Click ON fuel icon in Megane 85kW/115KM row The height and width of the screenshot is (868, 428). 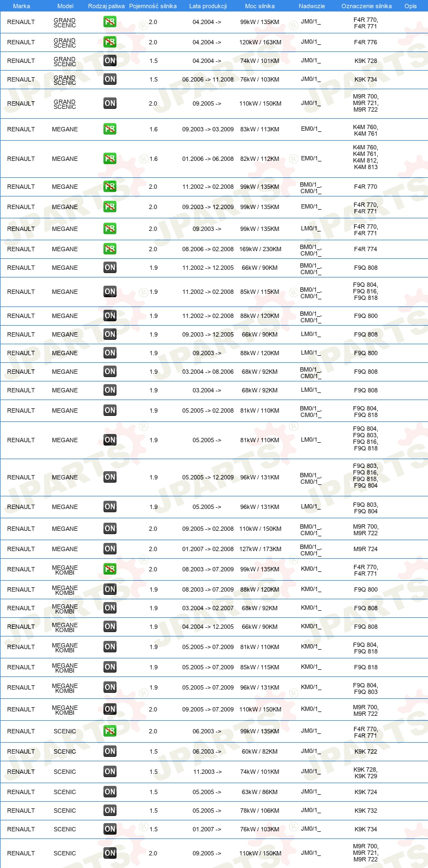click(x=109, y=292)
